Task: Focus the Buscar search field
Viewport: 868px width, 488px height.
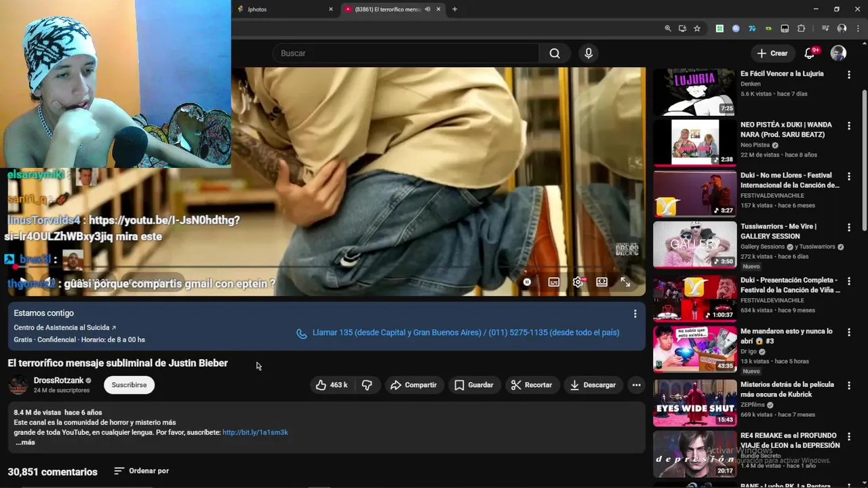Action: click(x=406, y=54)
